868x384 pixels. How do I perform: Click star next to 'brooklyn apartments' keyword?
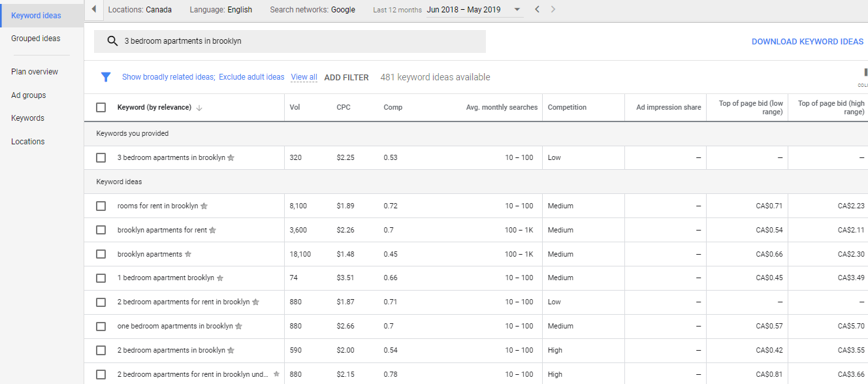click(x=188, y=254)
